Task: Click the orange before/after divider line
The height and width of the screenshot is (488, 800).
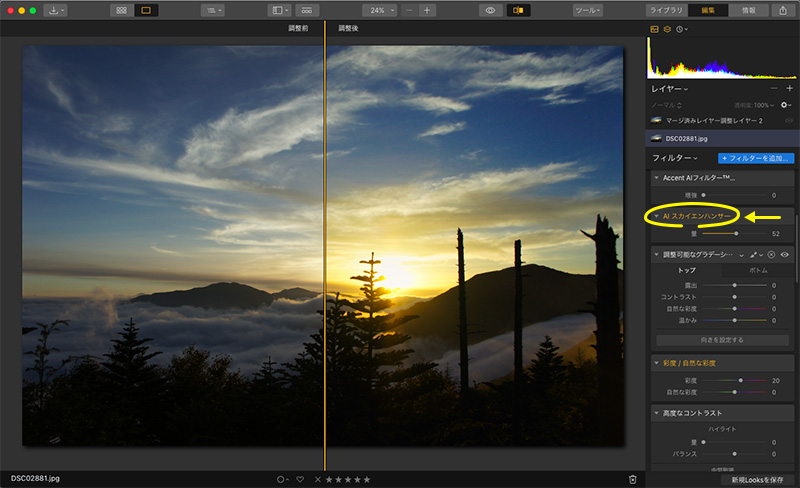Action: (x=324, y=245)
